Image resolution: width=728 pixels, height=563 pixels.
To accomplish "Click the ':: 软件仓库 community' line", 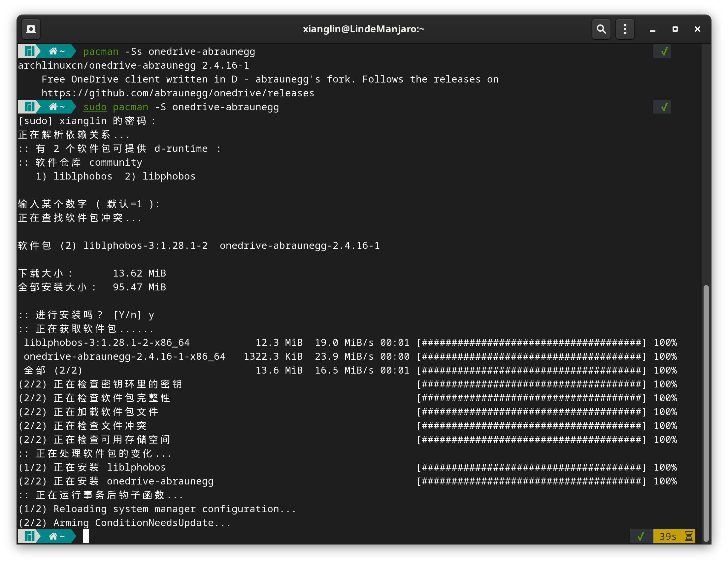I will [80, 162].
